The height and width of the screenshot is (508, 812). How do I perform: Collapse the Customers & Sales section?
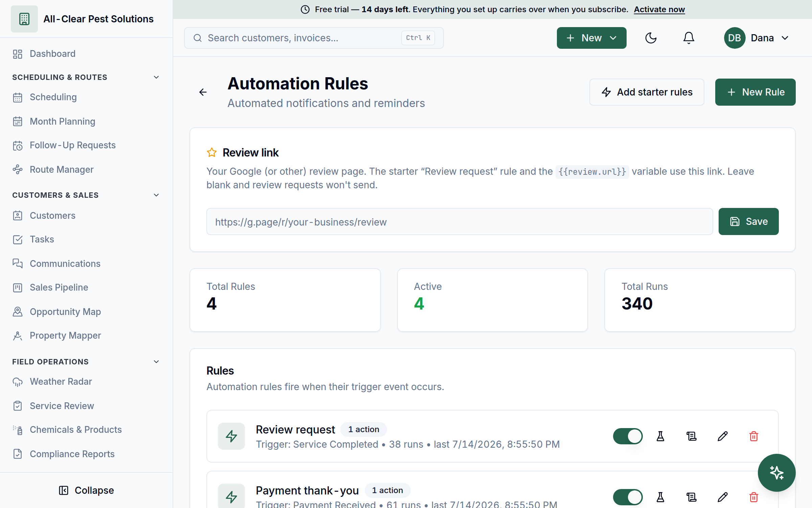coord(156,195)
